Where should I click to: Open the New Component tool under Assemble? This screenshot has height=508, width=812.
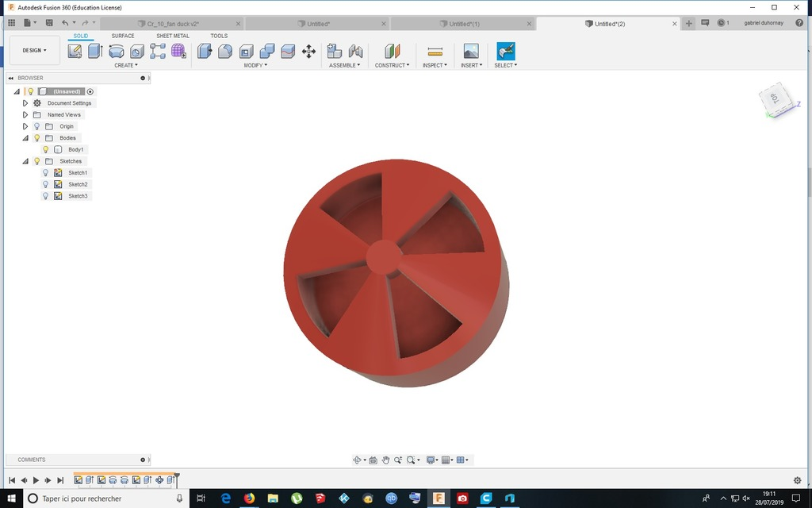tap(332, 50)
